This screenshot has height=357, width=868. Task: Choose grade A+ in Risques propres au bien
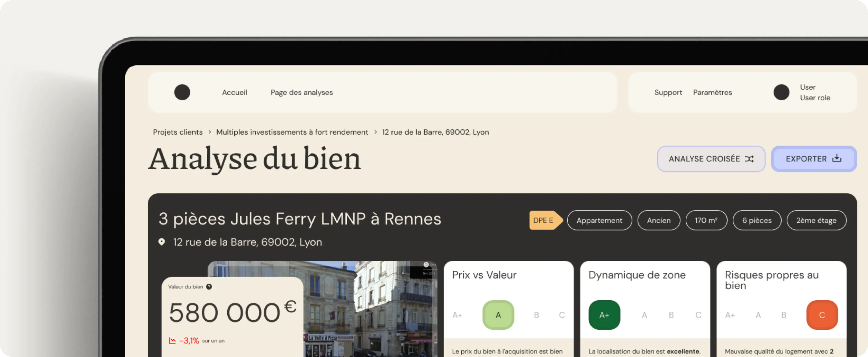[x=730, y=315]
